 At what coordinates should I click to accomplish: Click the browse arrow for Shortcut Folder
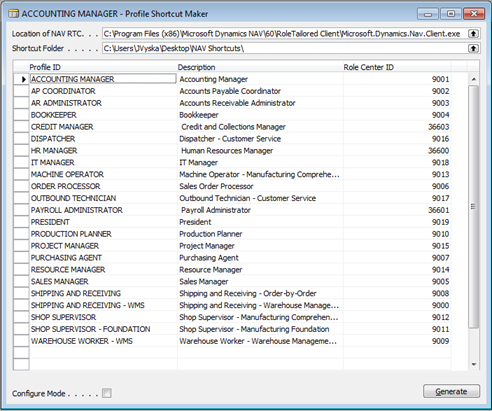coord(473,48)
